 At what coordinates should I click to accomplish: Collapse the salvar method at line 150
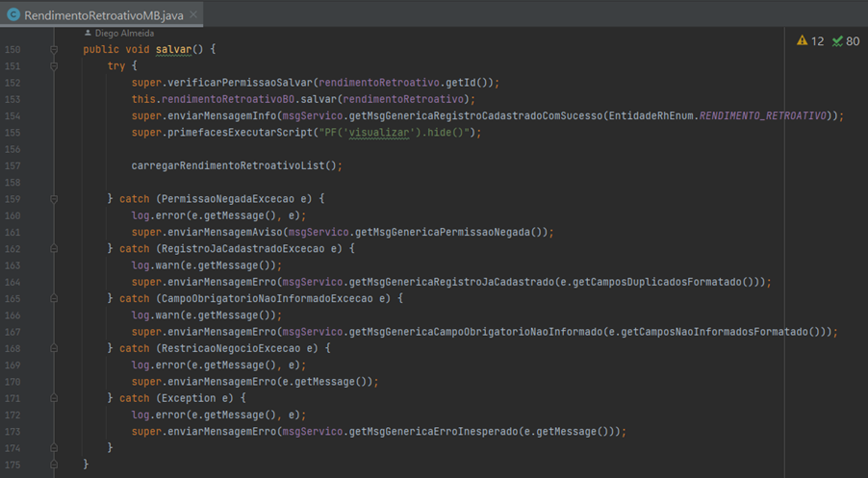pos(54,50)
